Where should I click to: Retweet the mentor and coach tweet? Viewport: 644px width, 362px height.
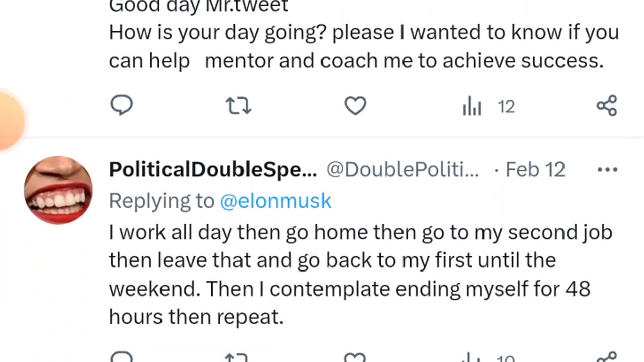tap(238, 106)
